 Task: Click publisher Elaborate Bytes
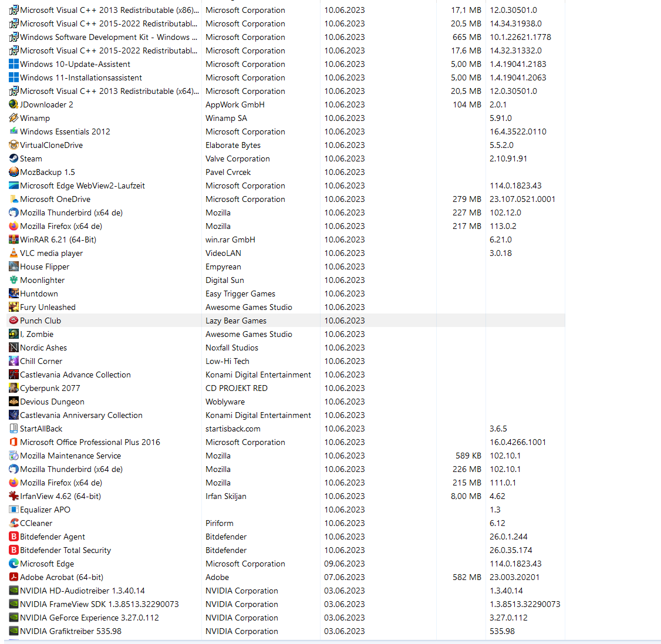[x=232, y=145]
